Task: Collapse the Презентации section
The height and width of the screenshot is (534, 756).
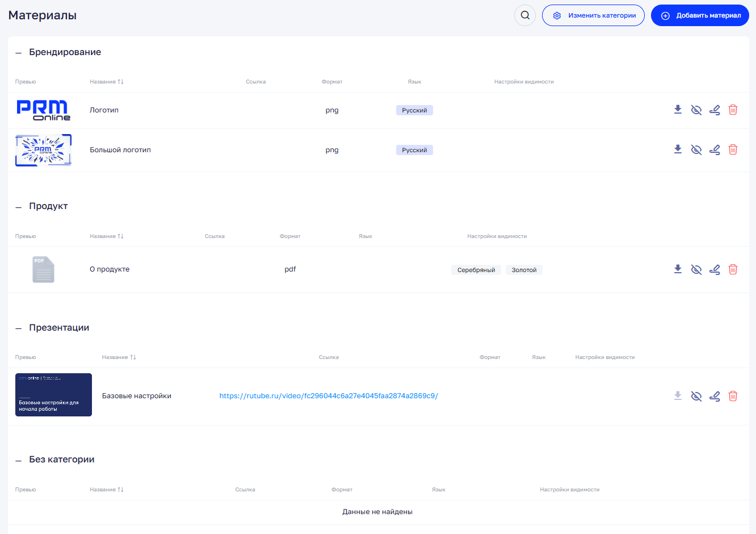Action: tap(18, 328)
